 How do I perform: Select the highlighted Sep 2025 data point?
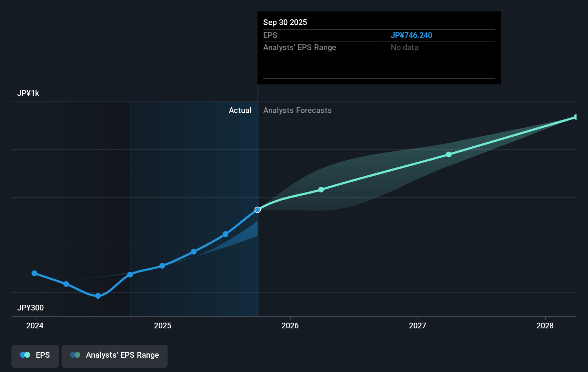pos(257,210)
